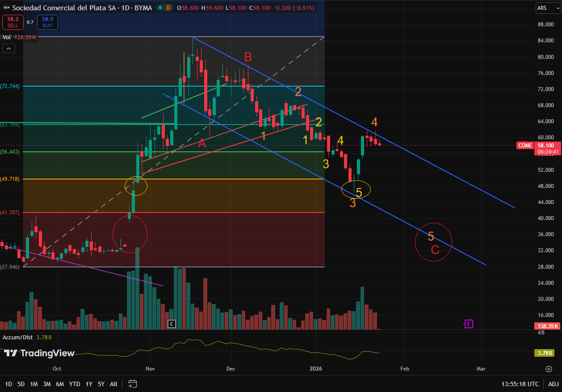Click the Dec date label on time axis
Image resolution: width=562 pixels, height=392 pixels.
coord(231,369)
